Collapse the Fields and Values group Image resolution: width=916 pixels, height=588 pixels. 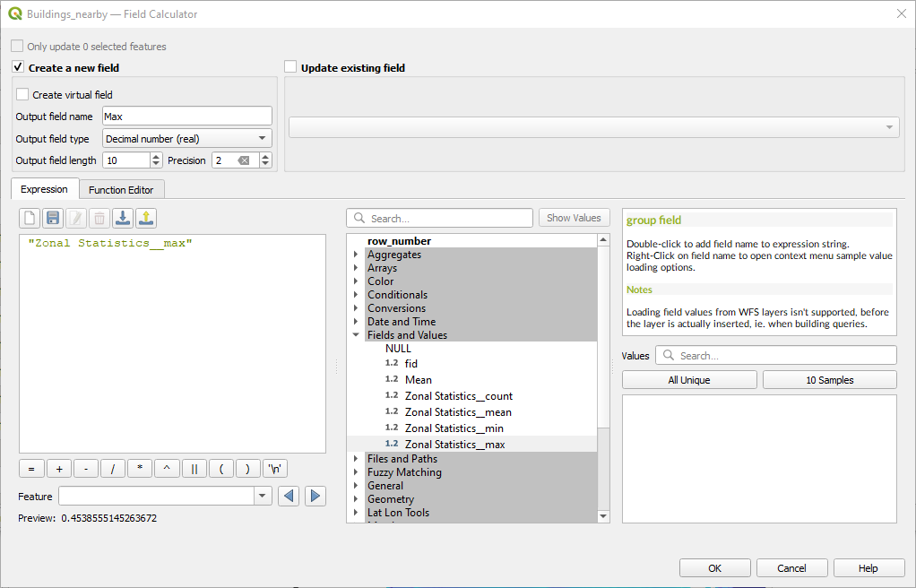coord(357,335)
